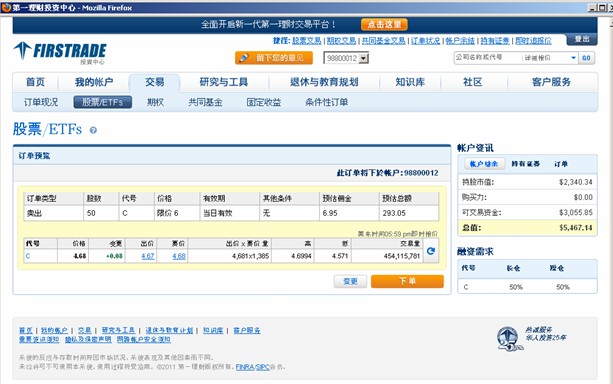Screen dimensions: 613x384
Task: Click the footer 交易 link
Action: coord(84,330)
